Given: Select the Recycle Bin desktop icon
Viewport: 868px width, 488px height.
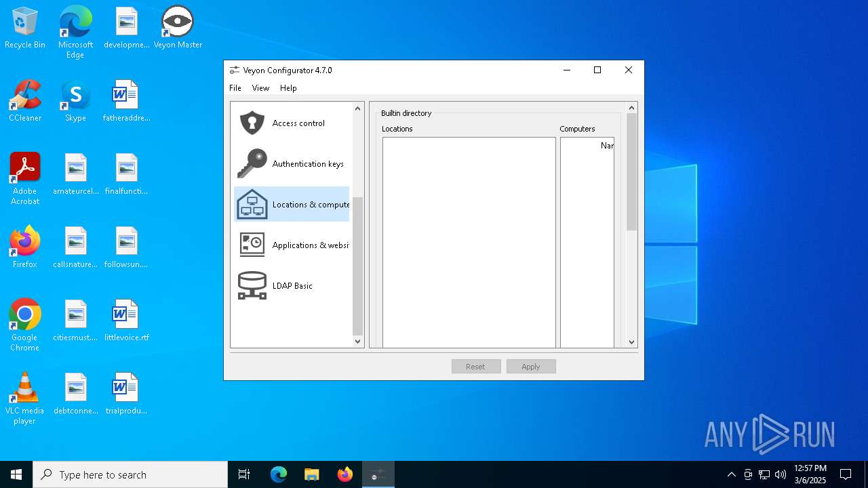Looking at the screenshot, I should coord(25,28).
